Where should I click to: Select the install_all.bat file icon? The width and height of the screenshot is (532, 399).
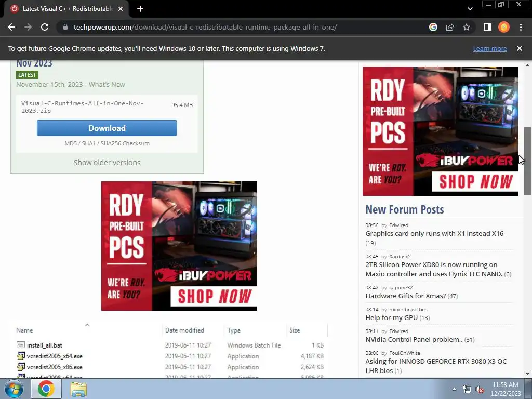pyautogui.click(x=21, y=345)
